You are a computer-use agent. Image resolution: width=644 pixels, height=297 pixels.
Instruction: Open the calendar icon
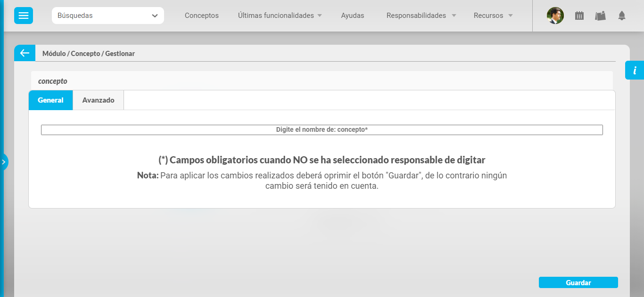tap(579, 16)
